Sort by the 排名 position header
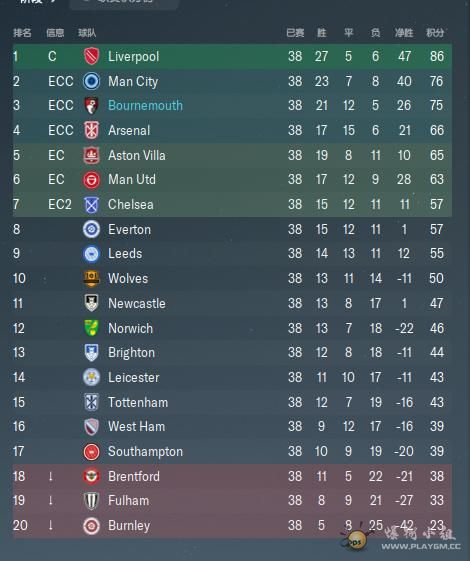 (x=22, y=33)
